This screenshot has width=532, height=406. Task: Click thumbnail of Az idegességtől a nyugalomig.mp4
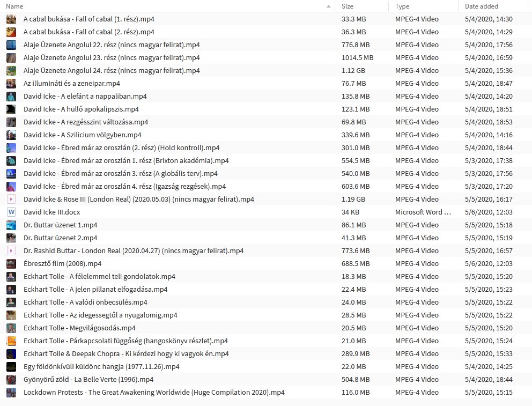[11, 315]
